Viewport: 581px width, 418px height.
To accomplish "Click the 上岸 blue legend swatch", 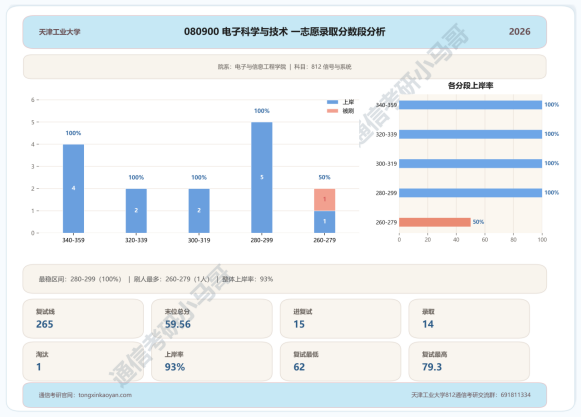I will point(332,102).
